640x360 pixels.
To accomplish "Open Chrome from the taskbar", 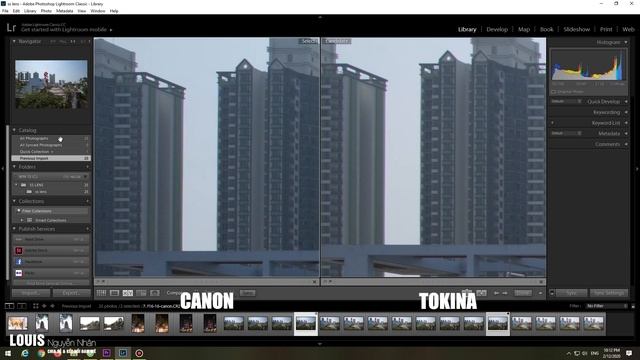I will 41,353.
